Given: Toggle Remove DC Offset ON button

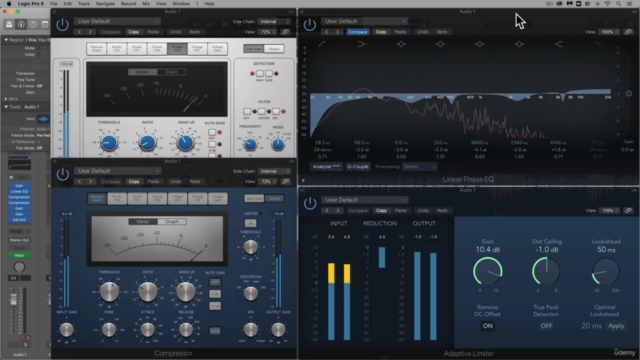Looking at the screenshot, I should coord(487,326).
